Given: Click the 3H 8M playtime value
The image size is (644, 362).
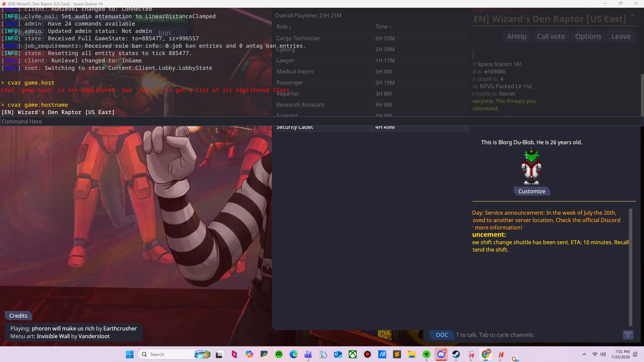Looking at the screenshot, I should point(383,94).
